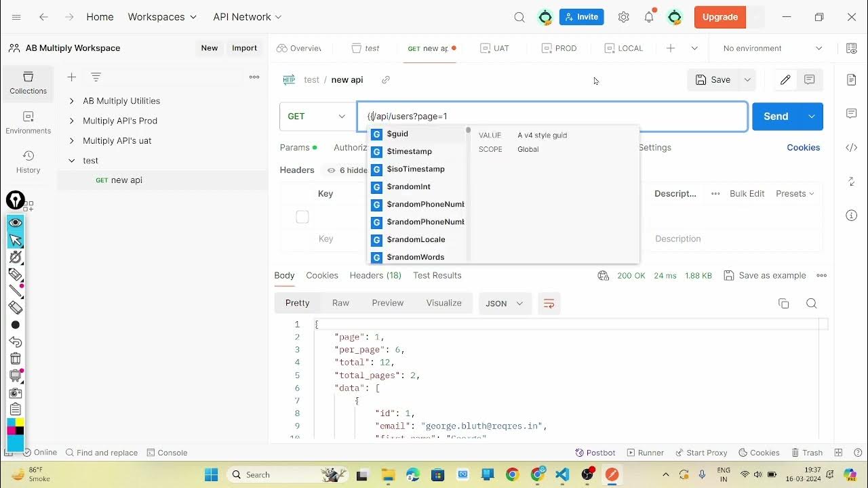Open the Test Results tab
The image size is (868, 488).
click(x=437, y=276)
